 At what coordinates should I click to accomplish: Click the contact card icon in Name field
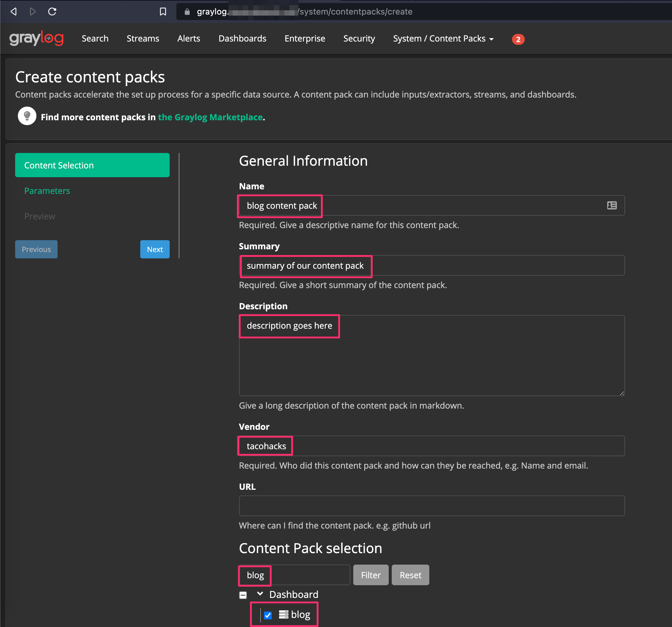pyautogui.click(x=612, y=205)
